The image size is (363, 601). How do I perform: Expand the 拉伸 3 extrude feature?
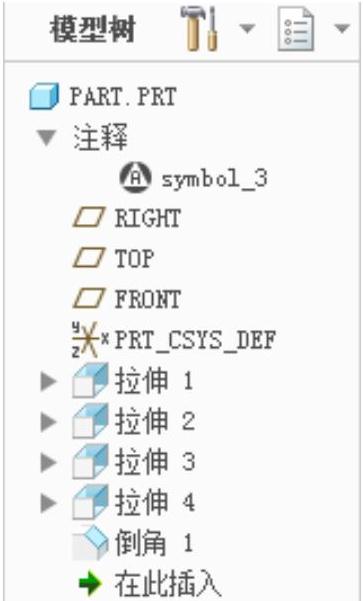(x=48, y=462)
